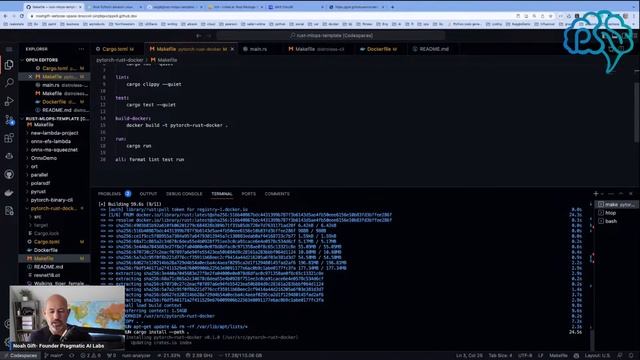Open the Extensions view

(x=9, y=138)
